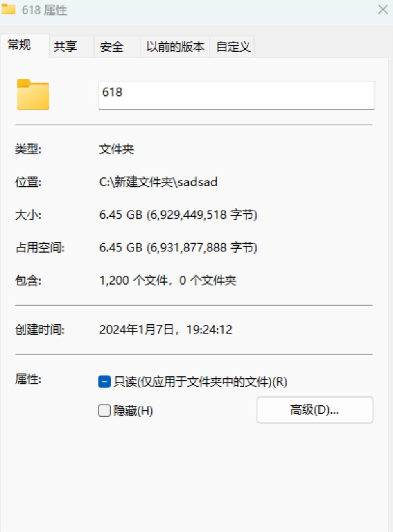Click the size value 6.45 GB (6,929,449,518 字节)
The image size is (393, 532).
178,215
